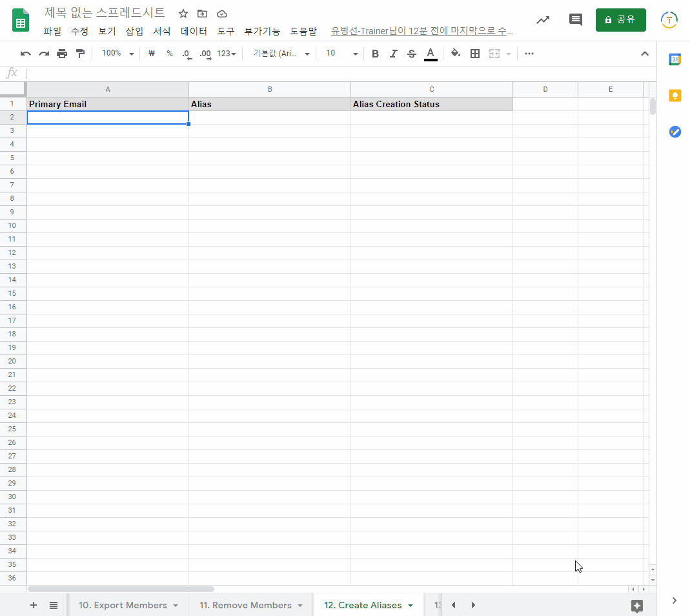Image resolution: width=690 pixels, height=616 pixels.
Task: Open the text color picker
Action: 431,54
